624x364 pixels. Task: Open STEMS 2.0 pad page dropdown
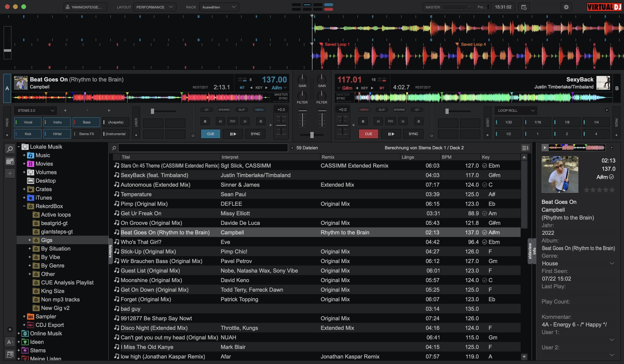coord(35,110)
